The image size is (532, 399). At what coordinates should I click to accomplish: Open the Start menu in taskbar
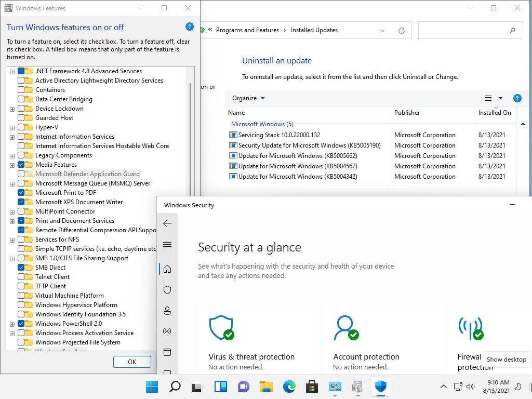coord(152,387)
